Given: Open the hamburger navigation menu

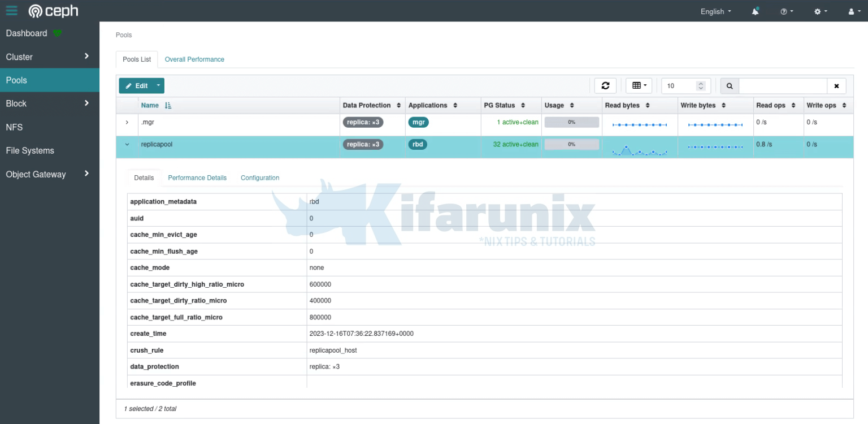Looking at the screenshot, I should click(x=12, y=10).
